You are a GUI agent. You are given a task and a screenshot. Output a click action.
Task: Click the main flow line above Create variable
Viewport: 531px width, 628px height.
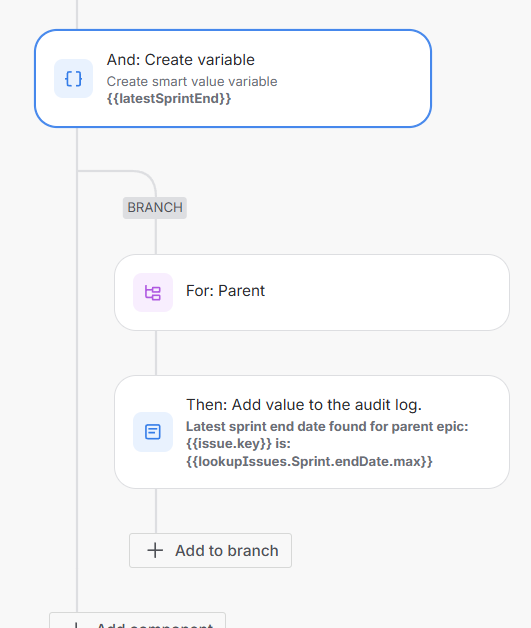click(77, 14)
